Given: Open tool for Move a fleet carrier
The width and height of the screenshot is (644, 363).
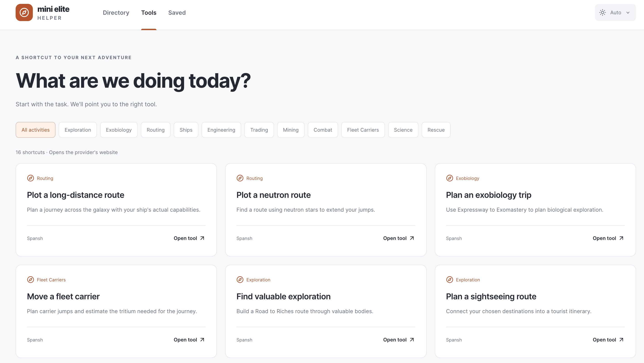Looking at the screenshot, I should coord(189,340).
